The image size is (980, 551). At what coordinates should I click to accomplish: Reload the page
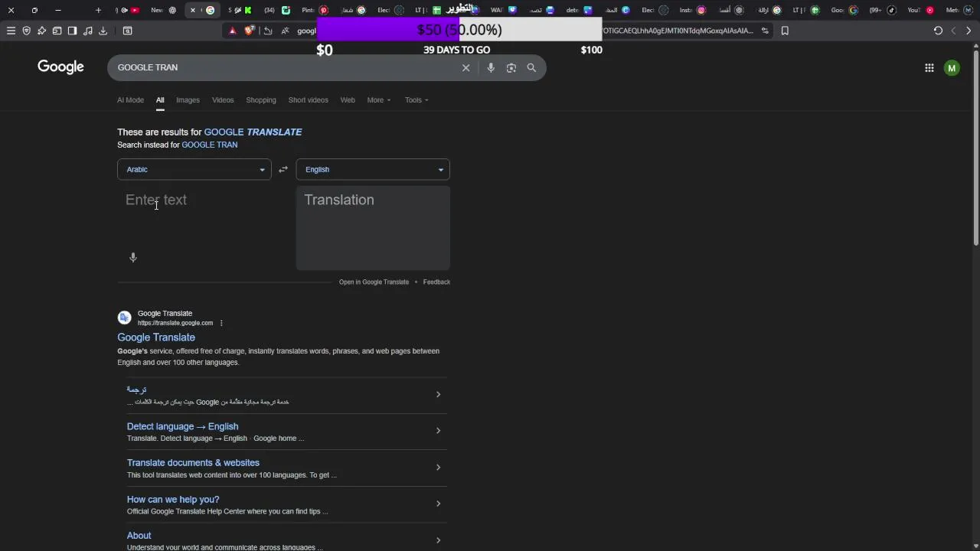(x=938, y=31)
